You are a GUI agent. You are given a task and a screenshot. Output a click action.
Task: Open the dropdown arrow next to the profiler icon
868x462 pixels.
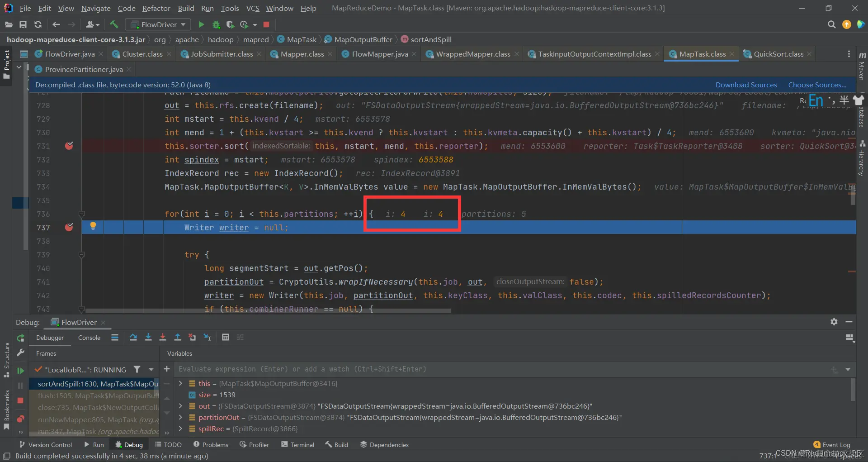(x=255, y=25)
